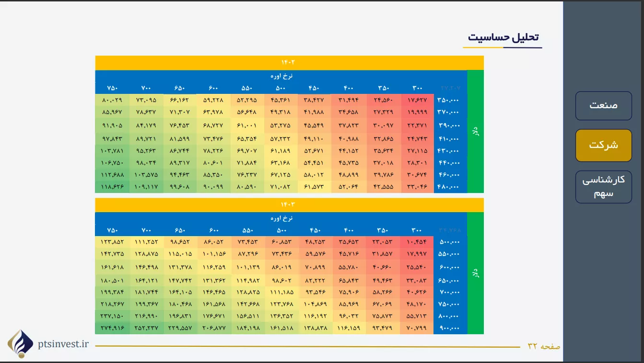Viewport: 644px width, 363px height.
Task: Click the ۳۵۰,۰۰۰ row label in top table
Action: click(450, 100)
